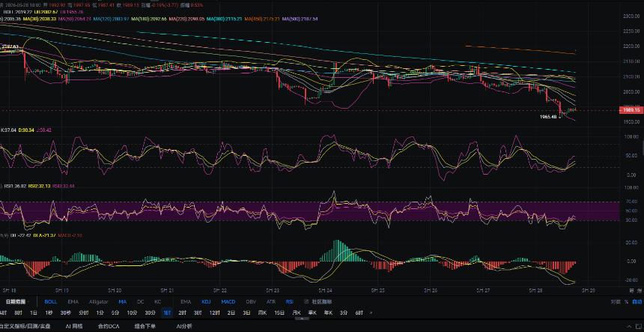This screenshot has height=332, width=644.
Task: Select the 6时 timeframe
Action: click(x=359, y=313)
